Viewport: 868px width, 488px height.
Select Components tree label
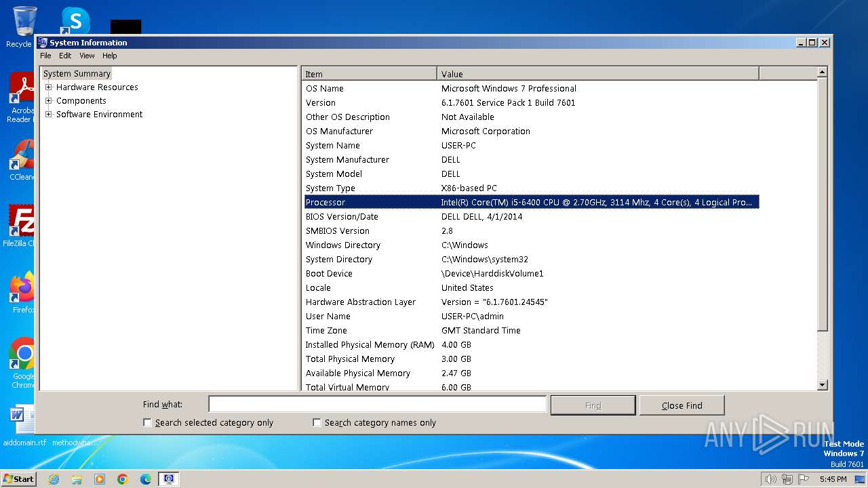pos(81,100)
